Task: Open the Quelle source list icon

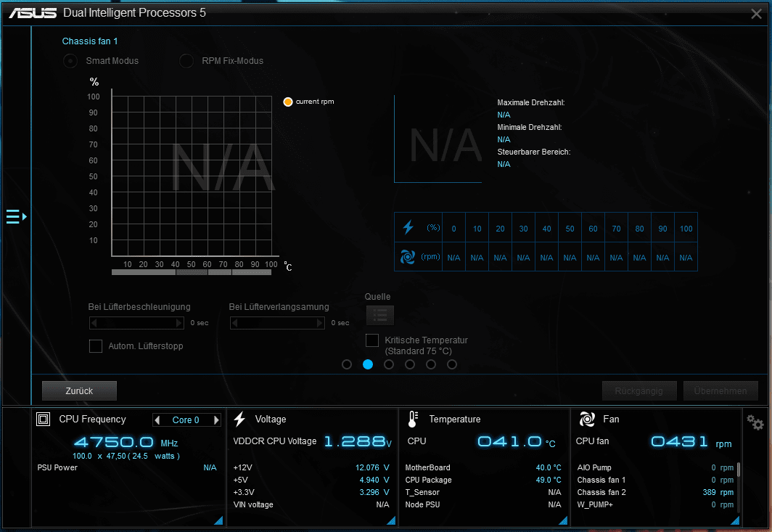Action: pyautogui.click(x=379, y=315)
